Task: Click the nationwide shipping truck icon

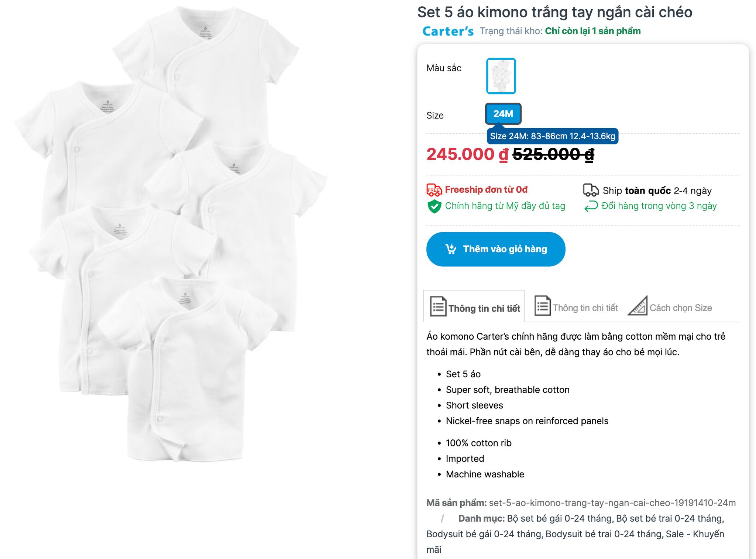Action: coord(591,190)
